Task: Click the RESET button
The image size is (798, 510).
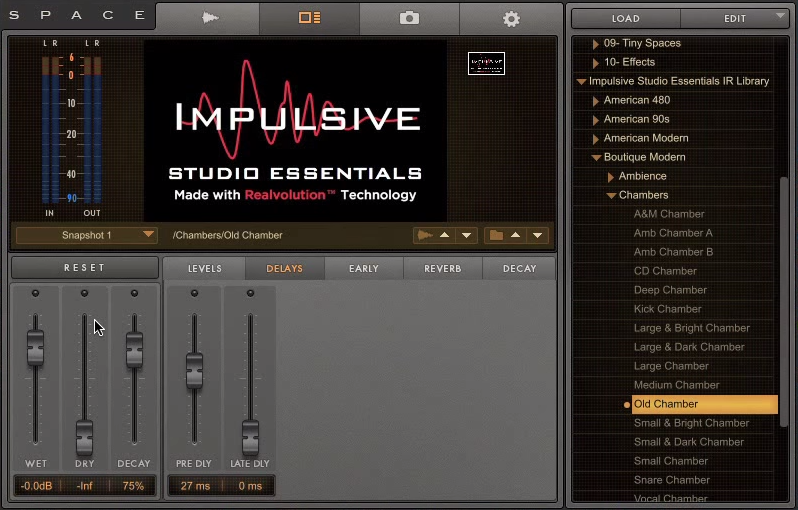Action: [84, 268]
